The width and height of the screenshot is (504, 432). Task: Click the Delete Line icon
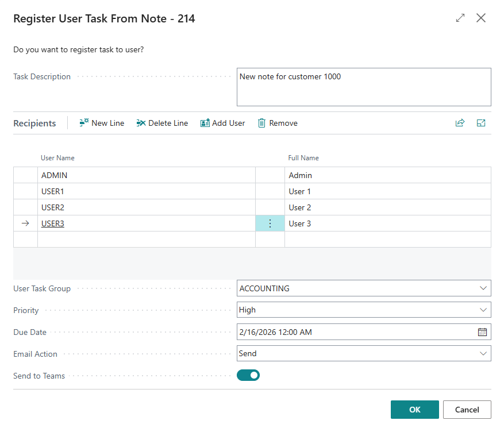pyautogui.click(x=141, y=123)
